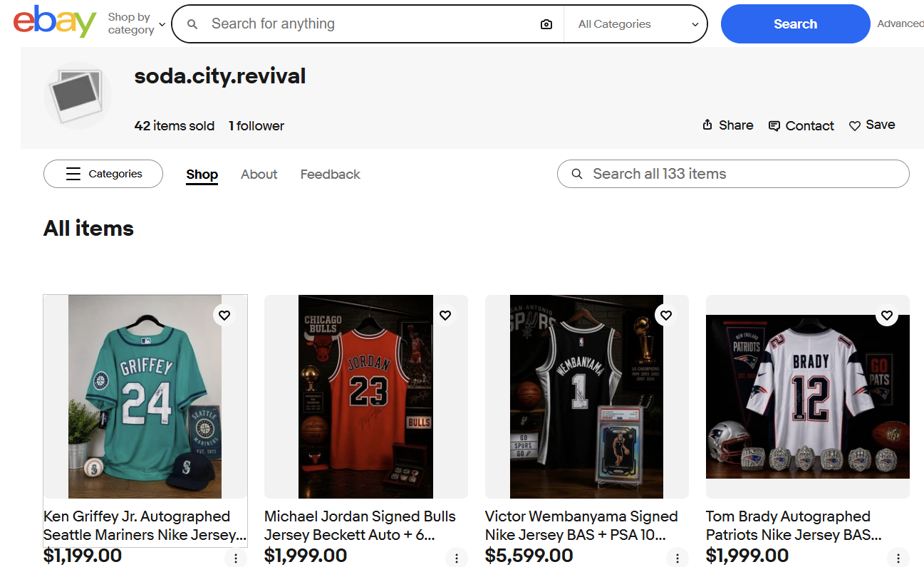Open the Ken Griffey Jr. jersey photo
Screen dimensions: 924x567
[x=145, y=397]
